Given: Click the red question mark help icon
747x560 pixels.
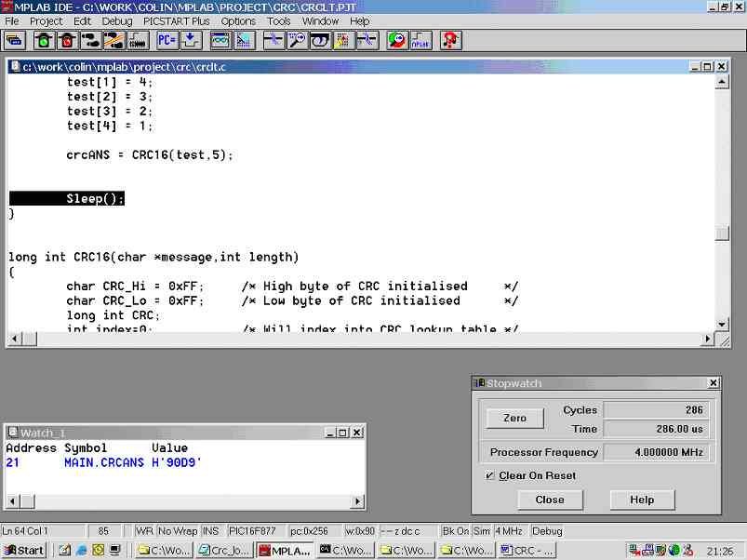Looking at the screenshot, I should [450, 40].
